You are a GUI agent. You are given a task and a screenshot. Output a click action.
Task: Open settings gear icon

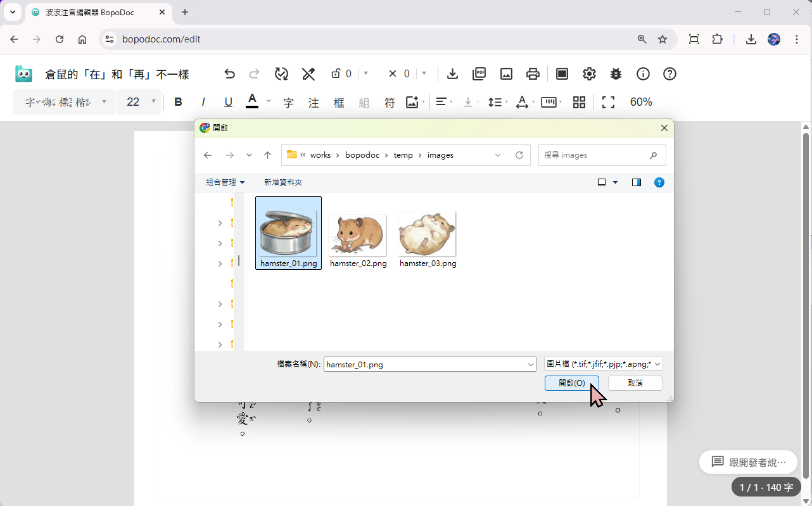coord(589,74)
